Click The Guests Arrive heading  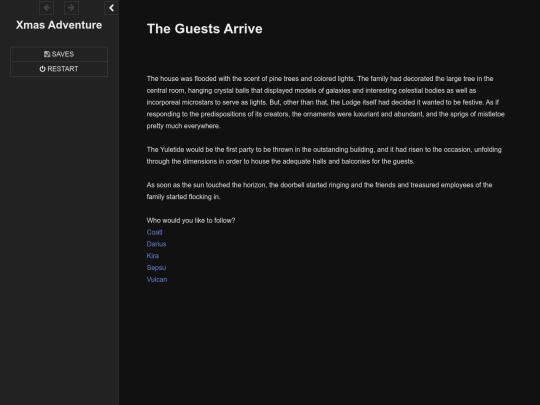[x=205, y=29]
